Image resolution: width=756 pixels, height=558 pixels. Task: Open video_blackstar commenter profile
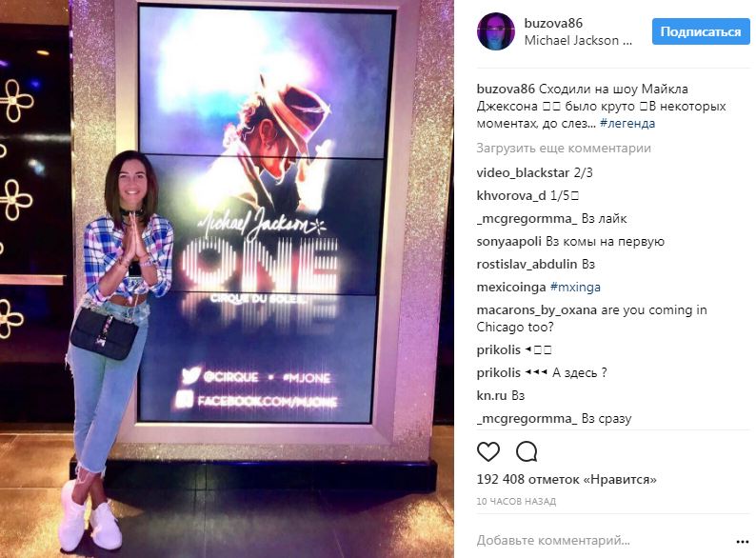click(x=523, y=172)
